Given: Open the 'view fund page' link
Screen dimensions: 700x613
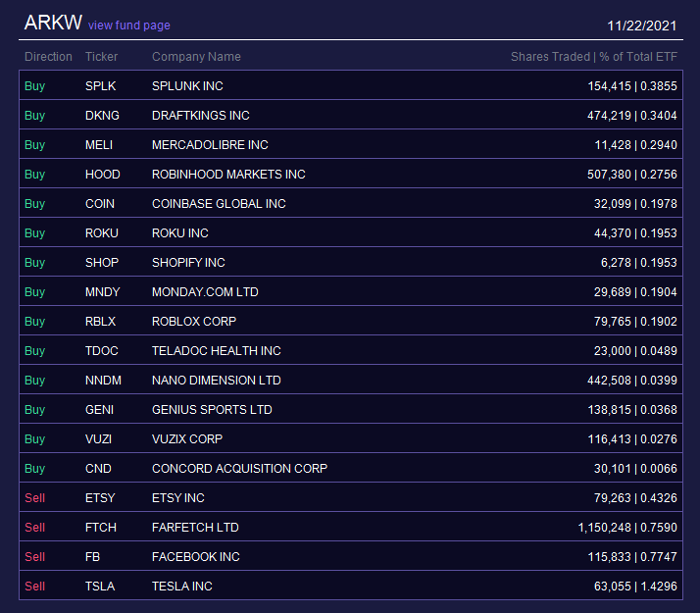Looking at the screenshot, I should point(129,26).
